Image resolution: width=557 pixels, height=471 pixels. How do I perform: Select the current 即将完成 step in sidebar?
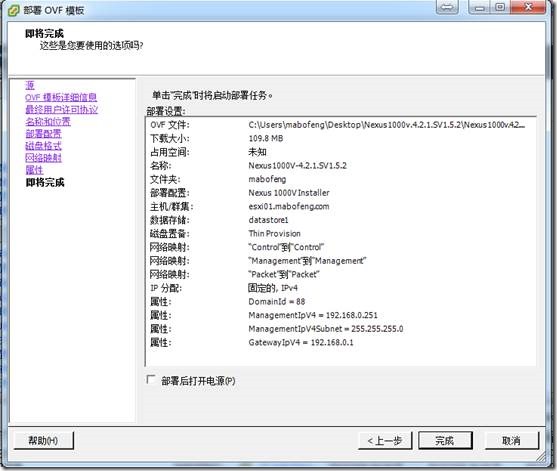tap(45, 182)
